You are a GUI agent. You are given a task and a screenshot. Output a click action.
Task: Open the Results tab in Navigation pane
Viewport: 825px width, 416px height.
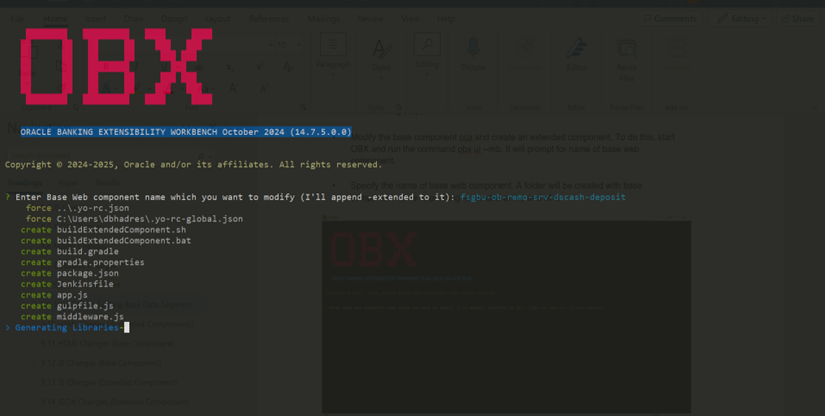[x=107, y=182]
